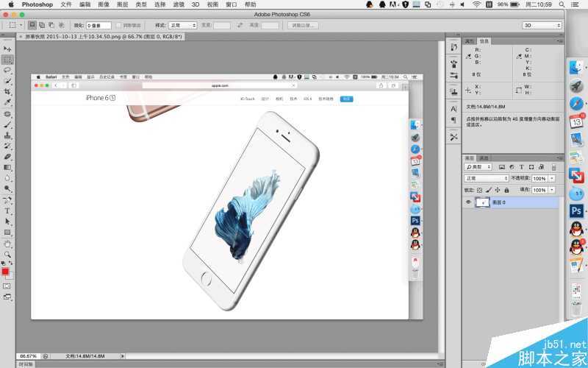Toggle the 消除锯齿 anti-alias checkbox
The height and width of the screenshot is (368, 588).
[x=118, y=25]
